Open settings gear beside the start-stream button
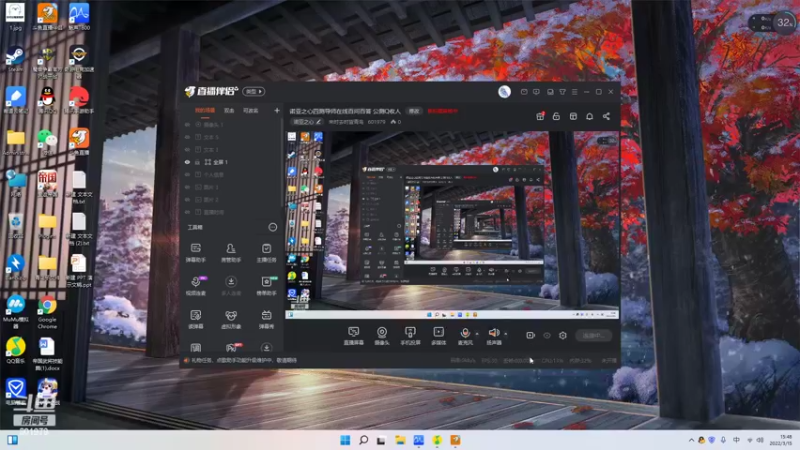 click(563, 335)
